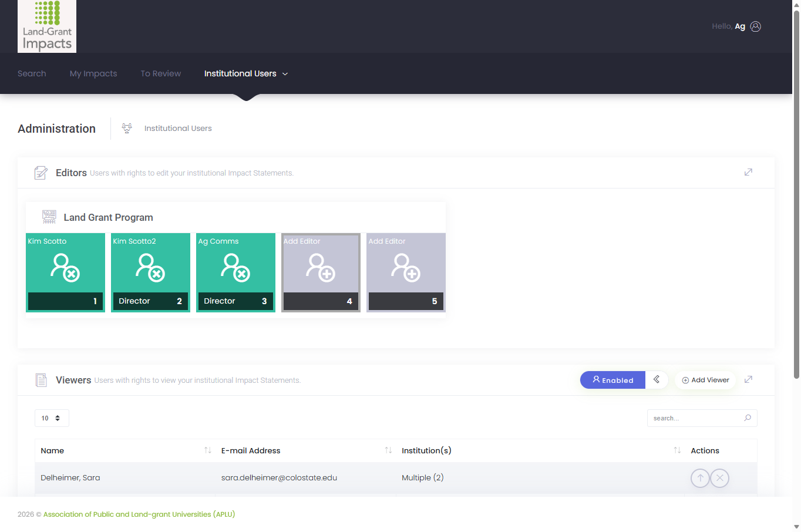Open My Impacts nav tab
Viewport: 801px width, 532px height.
point(93,73)
